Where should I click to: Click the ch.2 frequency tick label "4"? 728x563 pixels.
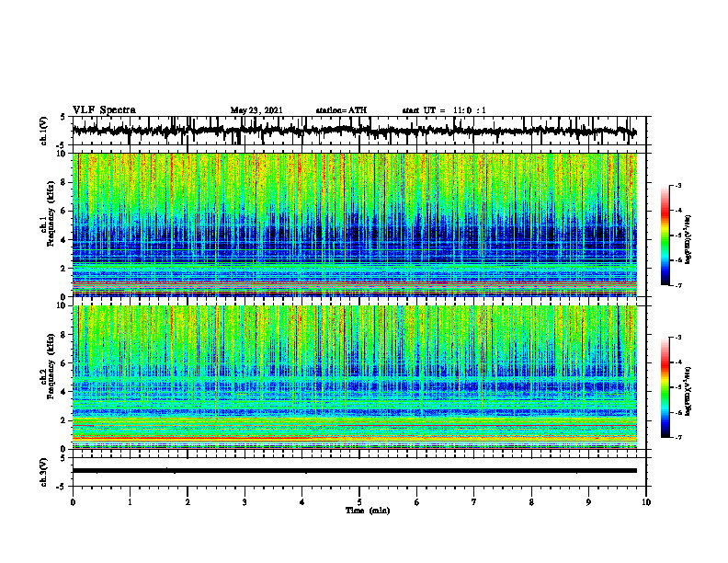point(64,392)
